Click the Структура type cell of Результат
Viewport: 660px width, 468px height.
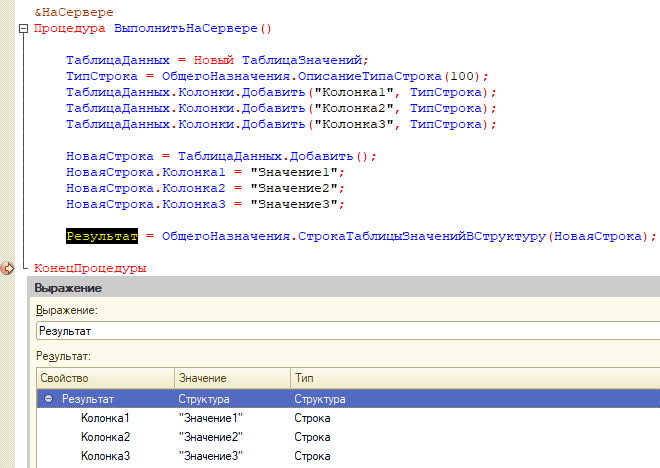(318, 398)
